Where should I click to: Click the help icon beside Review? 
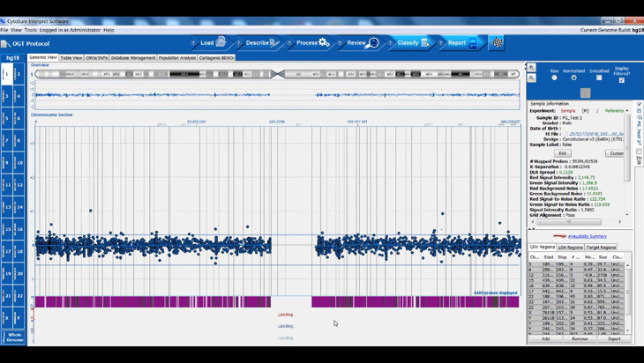tap(340, 43)
